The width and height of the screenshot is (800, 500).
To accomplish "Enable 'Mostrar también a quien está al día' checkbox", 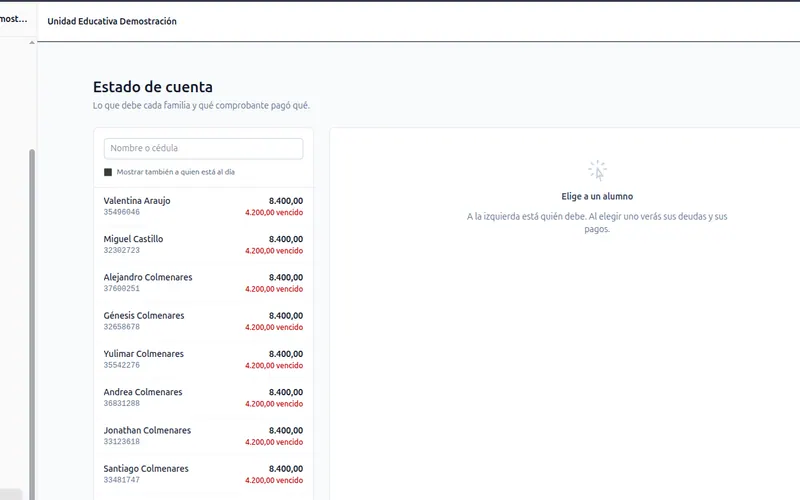I will (108, 172).
